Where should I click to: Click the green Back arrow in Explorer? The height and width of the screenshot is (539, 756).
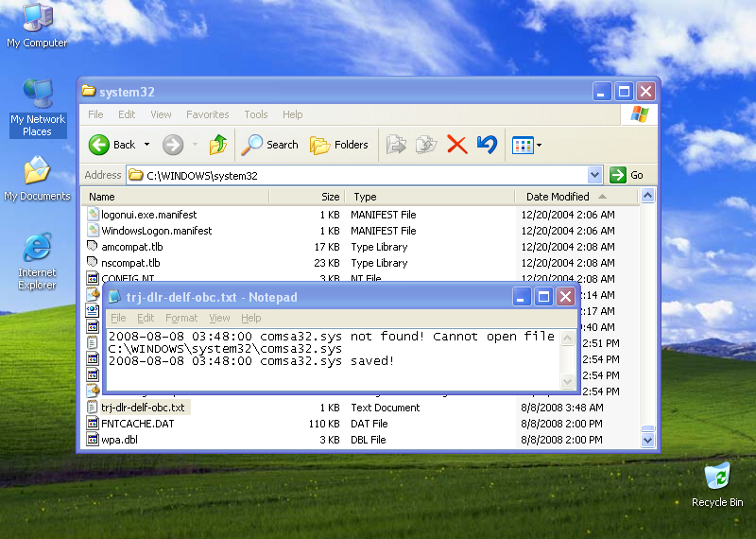(99, 145)
